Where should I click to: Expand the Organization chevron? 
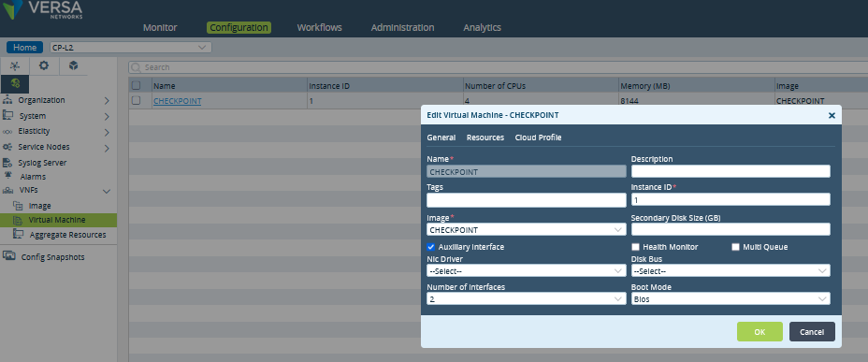click(107, 101)
